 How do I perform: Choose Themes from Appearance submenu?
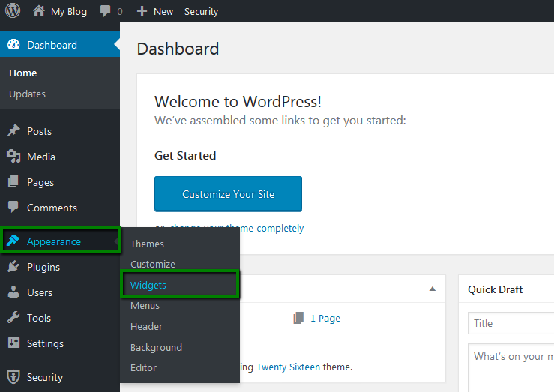pos(147,244)
